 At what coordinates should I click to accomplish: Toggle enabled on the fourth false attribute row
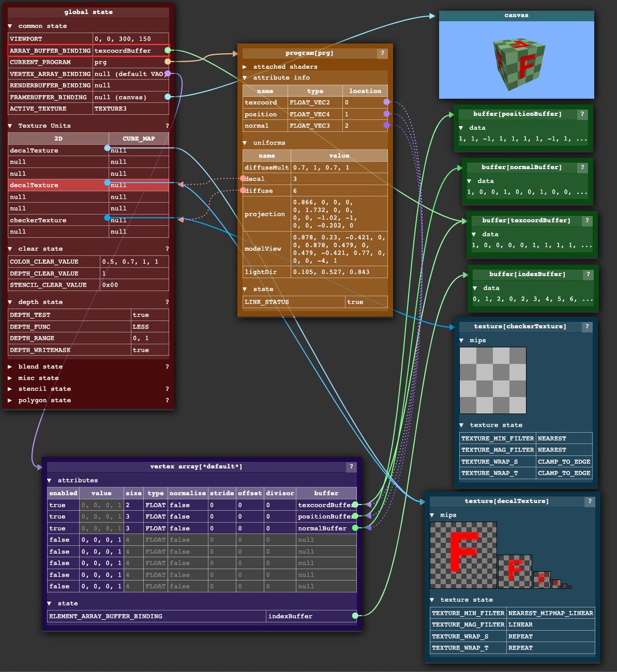pyautogui.click(x=59, y=575)
